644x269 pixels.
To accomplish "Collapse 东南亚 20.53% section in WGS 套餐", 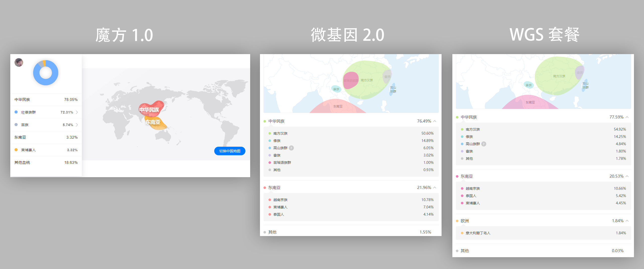I will coord(627,176).
